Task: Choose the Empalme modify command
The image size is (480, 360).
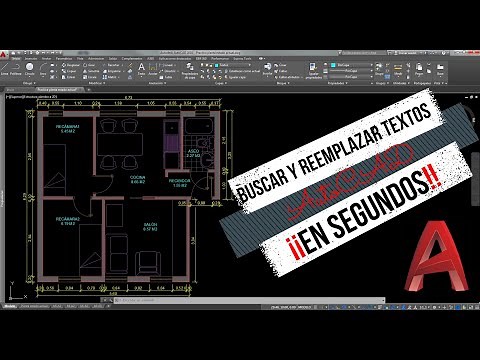Action: [112, 71]
